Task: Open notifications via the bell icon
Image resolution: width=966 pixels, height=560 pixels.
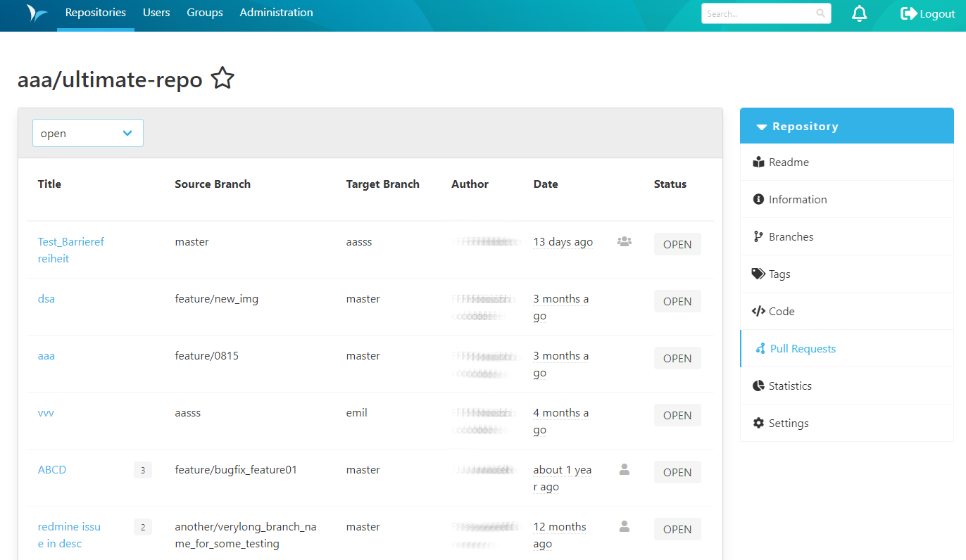Action: click(860, 13)
